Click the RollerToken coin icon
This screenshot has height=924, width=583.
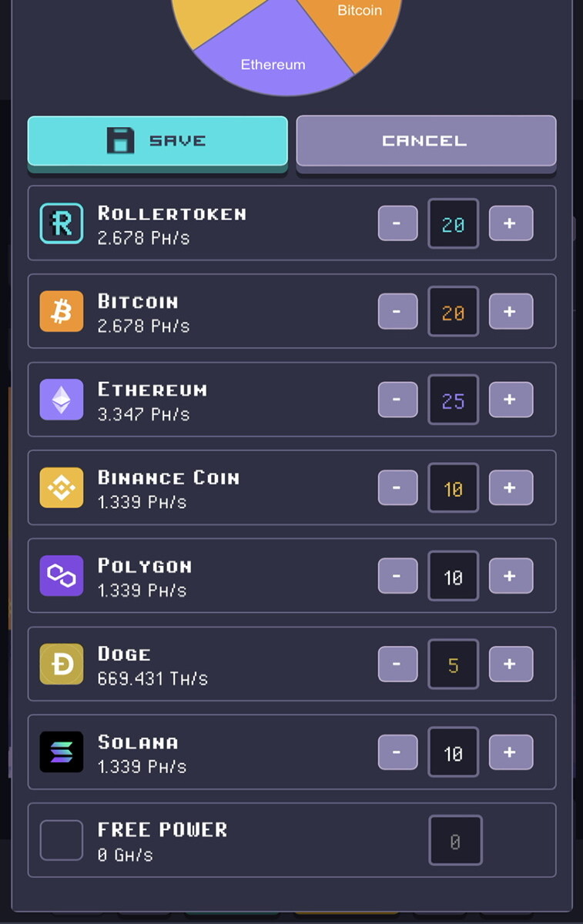coord(62,224)
